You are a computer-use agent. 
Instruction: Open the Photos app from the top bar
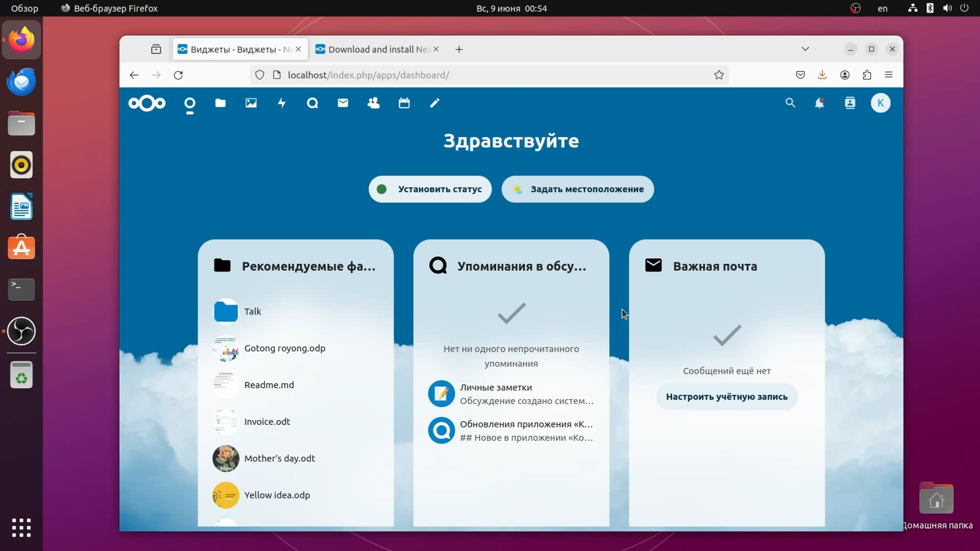[x=251, y=103]
